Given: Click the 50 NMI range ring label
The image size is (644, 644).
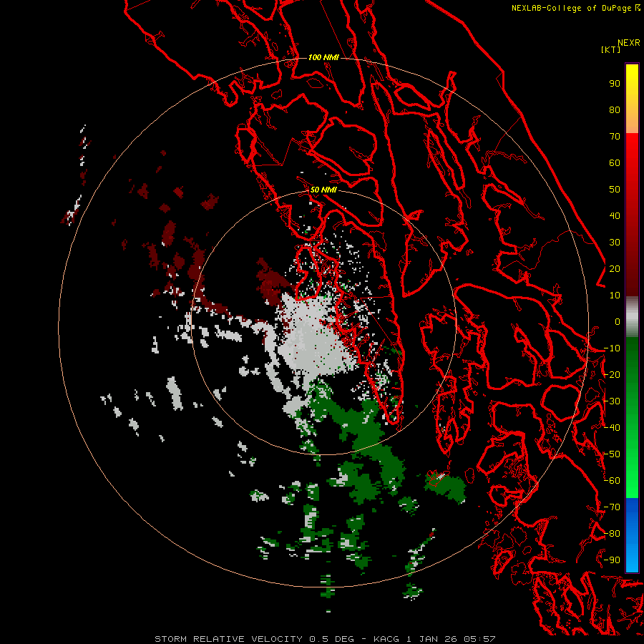Looking at the screenshot, I should point(323,190).
